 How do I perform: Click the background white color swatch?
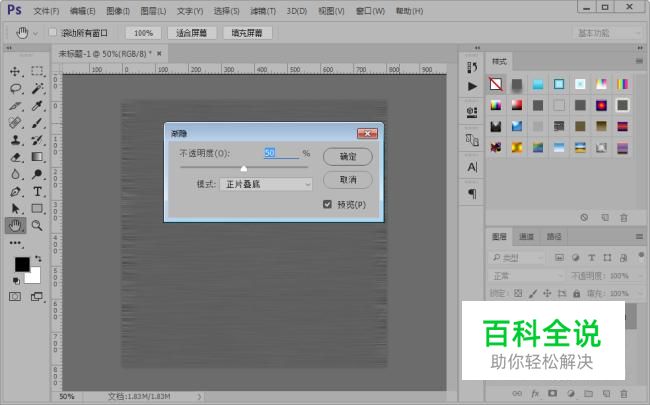[35, 277]
